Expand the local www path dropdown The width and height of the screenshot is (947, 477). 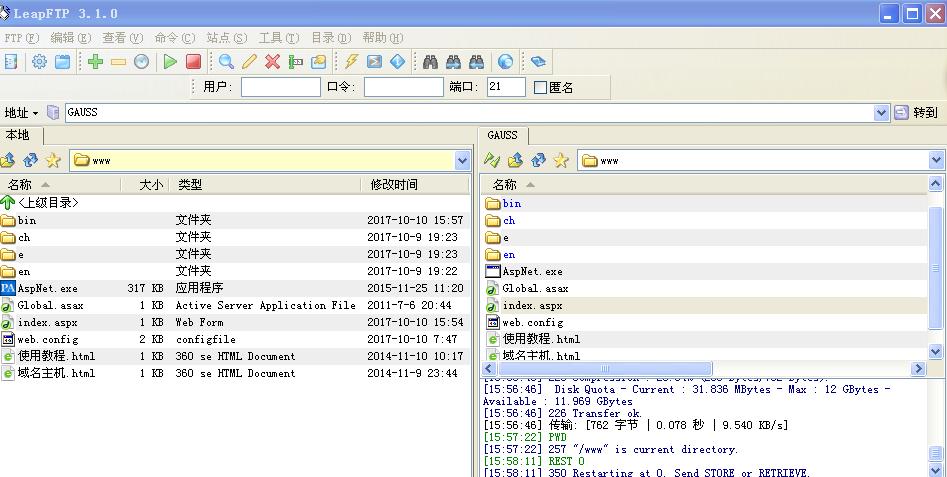[462, 161]
